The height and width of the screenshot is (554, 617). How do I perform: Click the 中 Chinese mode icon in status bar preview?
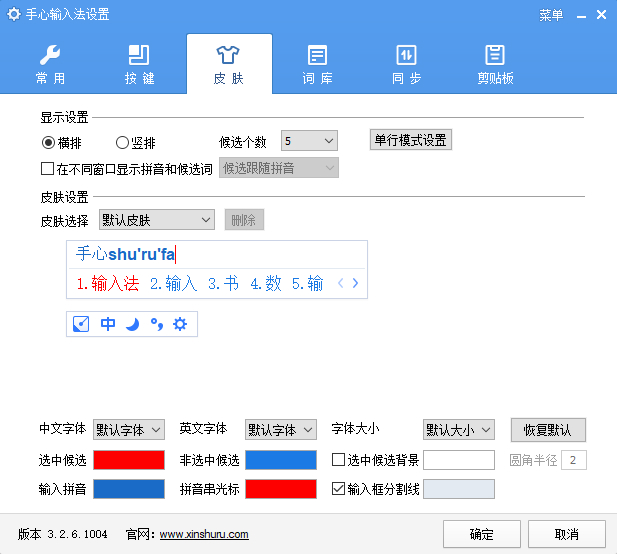click(x=108, y=324)
